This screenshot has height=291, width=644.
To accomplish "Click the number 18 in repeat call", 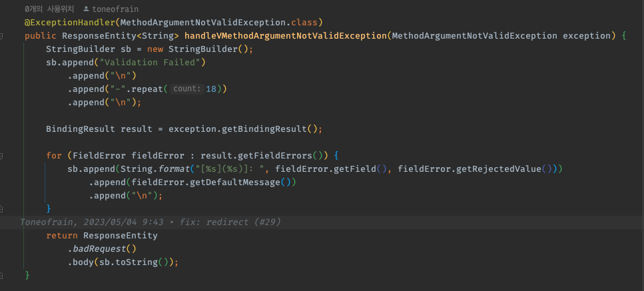I will pos(211,89).
